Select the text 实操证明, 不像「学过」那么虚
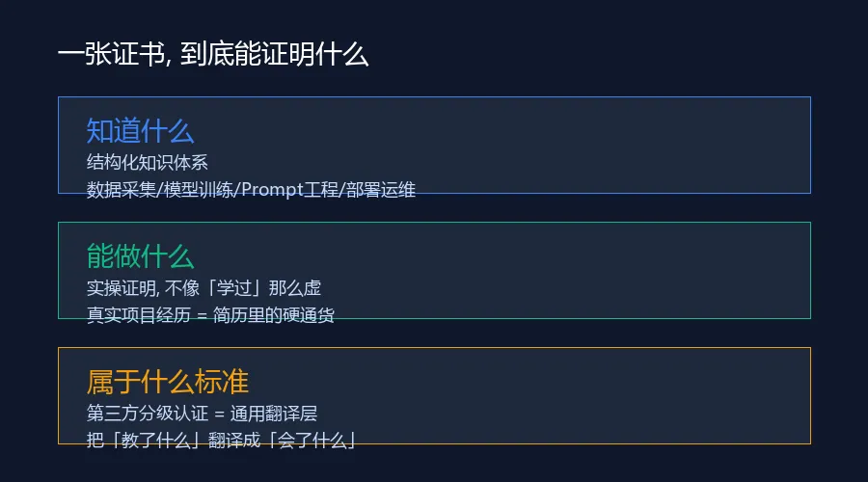Viewport: 868px width, 482px height. [203, 288]
